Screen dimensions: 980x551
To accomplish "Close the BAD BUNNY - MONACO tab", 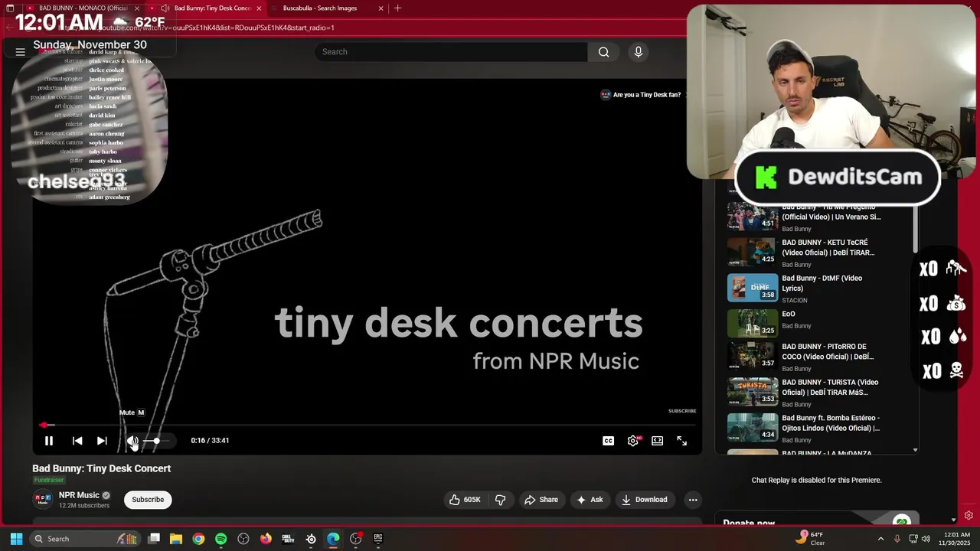I will click(137, 8).
